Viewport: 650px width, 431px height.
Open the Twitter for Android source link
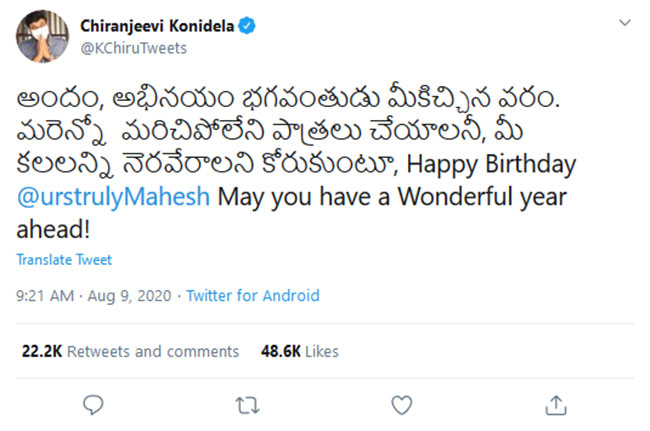(x=253, y=295)
